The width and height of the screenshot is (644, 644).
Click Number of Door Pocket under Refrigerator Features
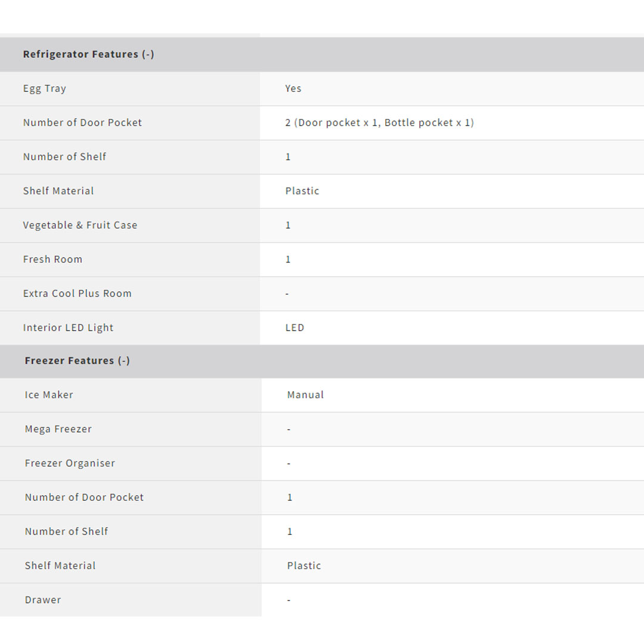click(82, 123)
